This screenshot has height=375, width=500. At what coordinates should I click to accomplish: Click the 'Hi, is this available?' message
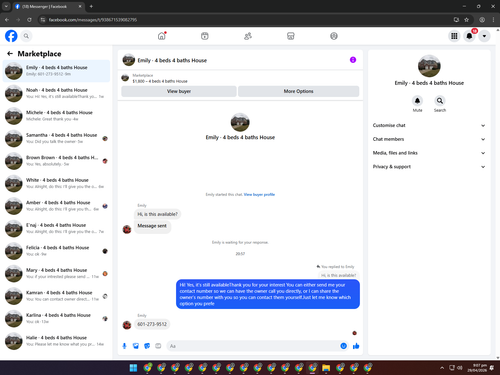[x=157, y=214]
